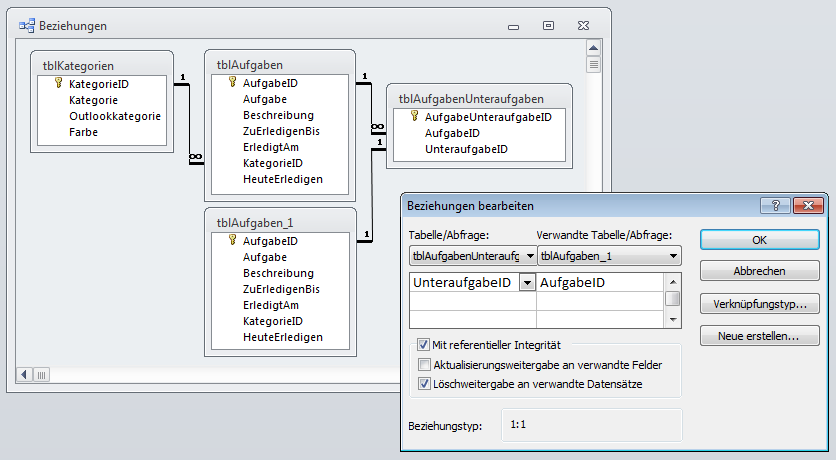Open the UnteraufgabeID field dropdown arrow
The height and width of the screenshot is (460, 836).
click(x=527, y=283)
